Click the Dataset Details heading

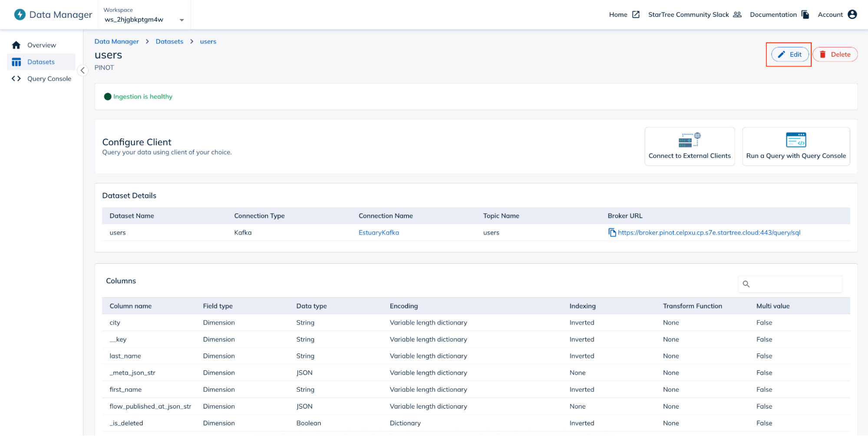(x=129, y=196)
